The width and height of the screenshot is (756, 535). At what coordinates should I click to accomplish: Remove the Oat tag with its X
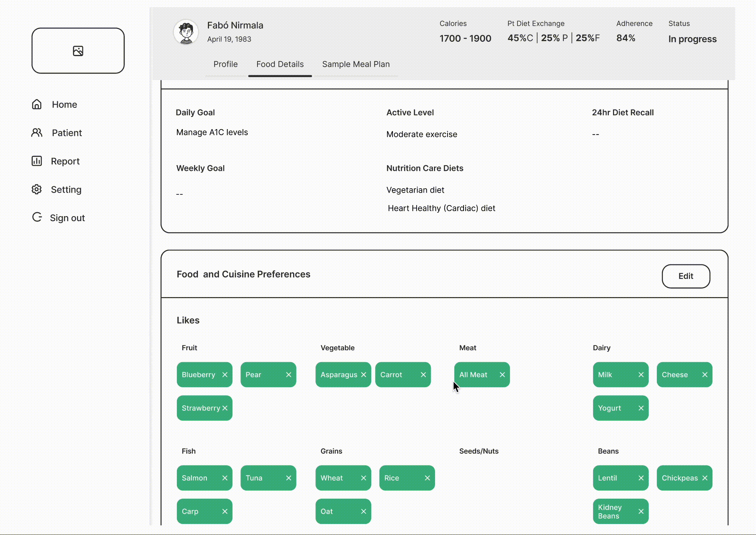363,511
